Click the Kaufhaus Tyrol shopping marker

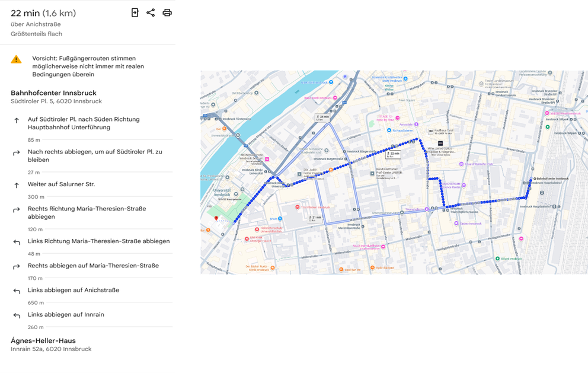(x=430, y=130)
